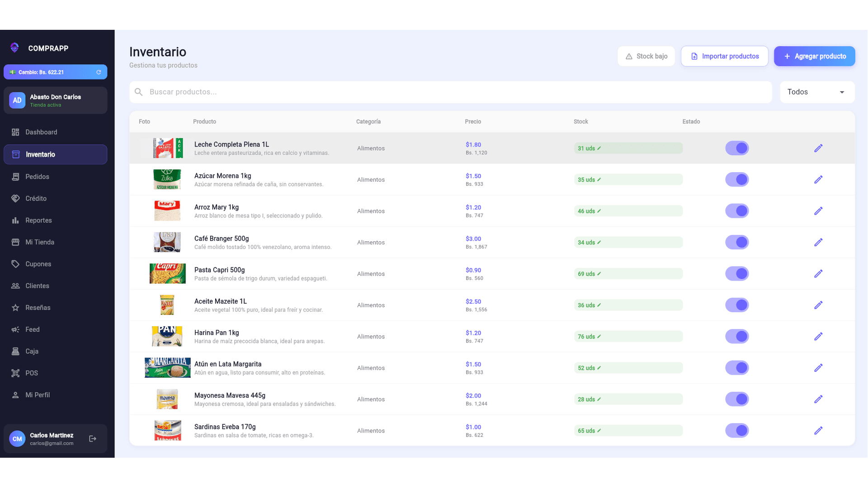The width and height of the screenshot is (868, 488).
Task: Edit stock pencil for 52 uds
Action: pos(599,368)
